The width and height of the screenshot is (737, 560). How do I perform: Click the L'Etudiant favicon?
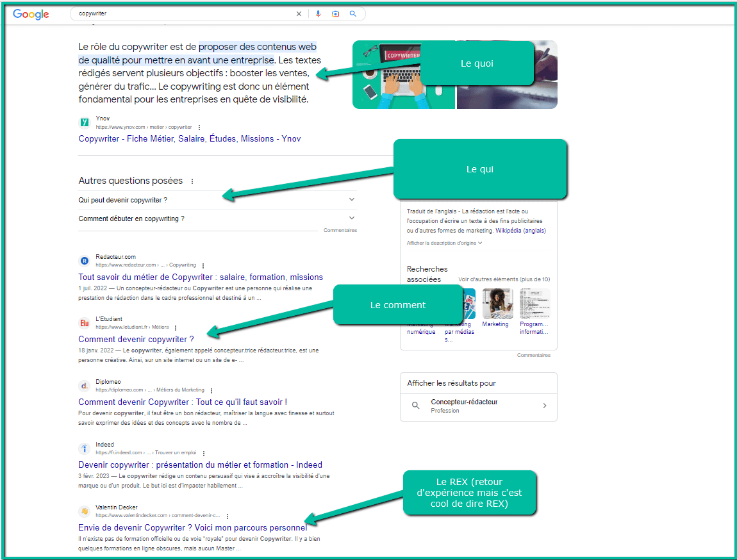[x=84, y=322]
